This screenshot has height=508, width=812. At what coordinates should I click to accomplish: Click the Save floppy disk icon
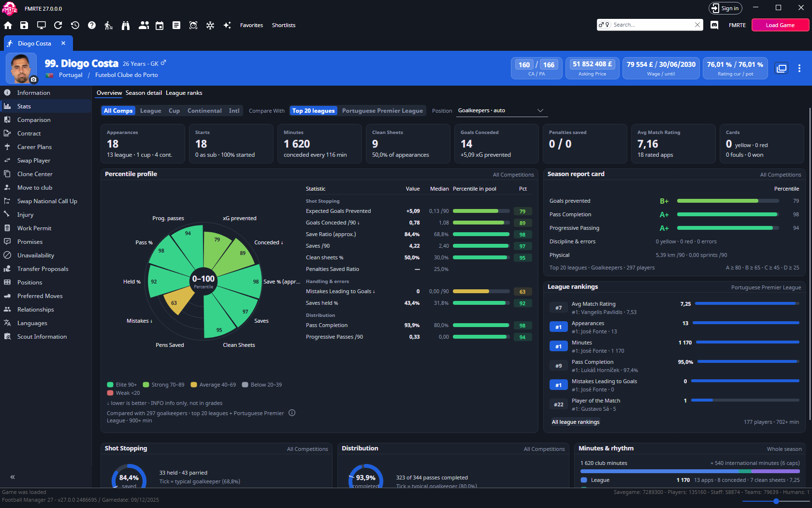coord(24,25)
